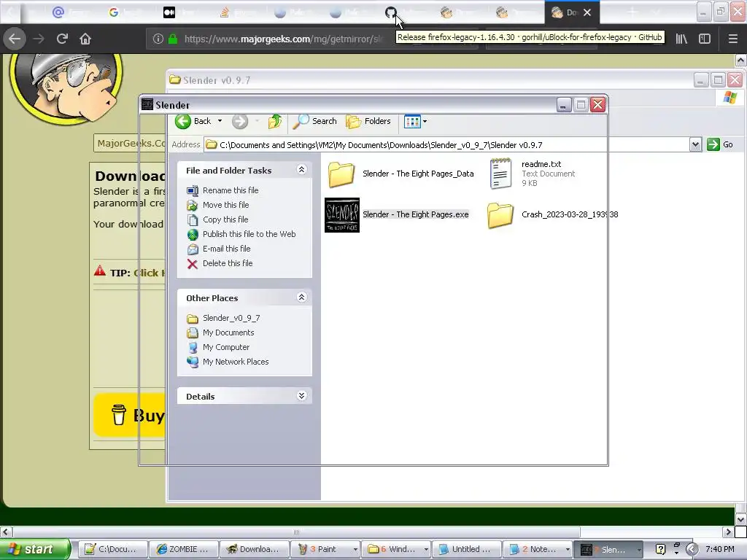Click Firefox reload button
This screenshot has width=747, height=560.
click(x=62, y=39)
